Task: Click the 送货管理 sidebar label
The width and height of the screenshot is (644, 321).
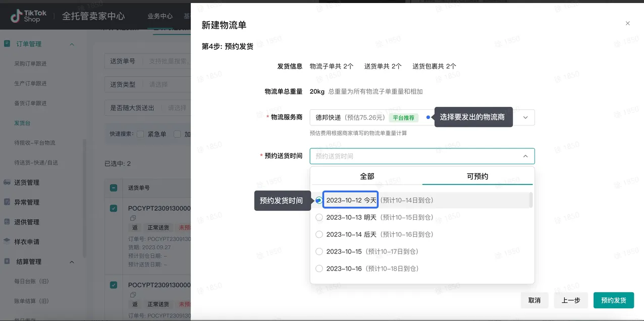Action: pyautogui.click(x=27, y=182)
